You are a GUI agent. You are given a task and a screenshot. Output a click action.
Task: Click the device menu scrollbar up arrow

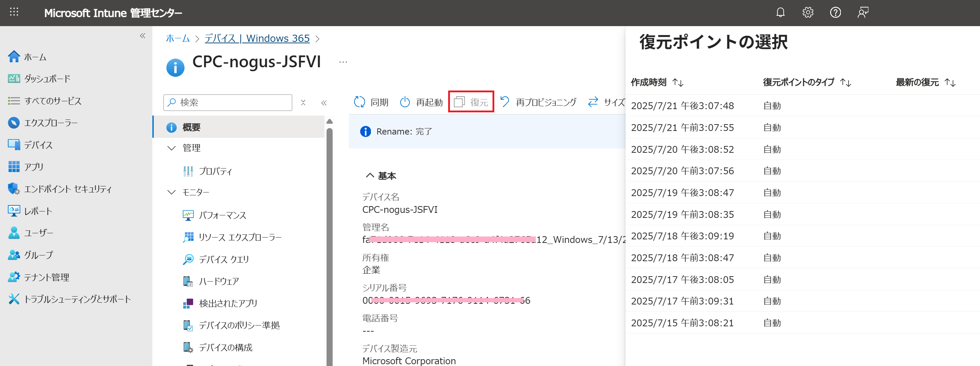tap(330, 121)
